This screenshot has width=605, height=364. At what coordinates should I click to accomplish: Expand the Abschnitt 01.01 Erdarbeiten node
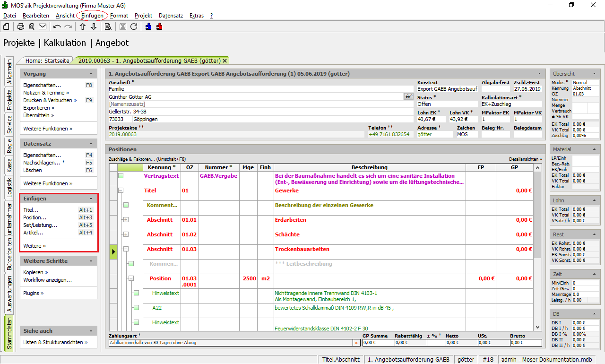126,220
